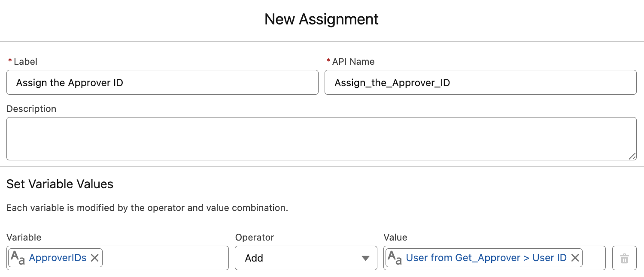Click the delete assignment row button
The width and height of the screenshot is (644, 277).
coord(624,258)
